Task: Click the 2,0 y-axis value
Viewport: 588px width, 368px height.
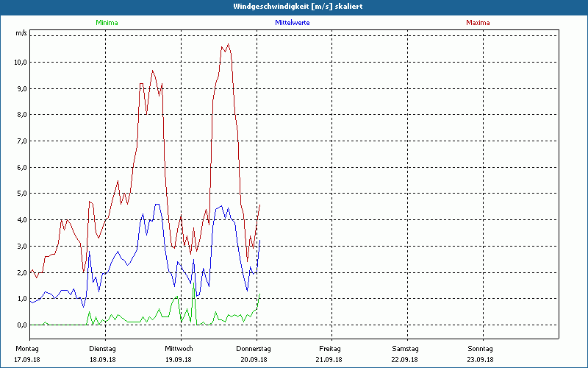Action: (x=22, y=272)
